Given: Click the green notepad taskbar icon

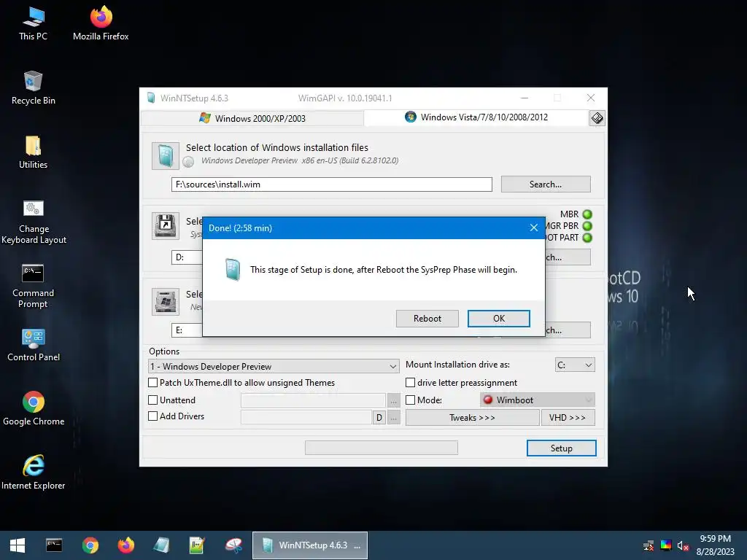Looking at the screenshot, I should click(x=197, y=545).
